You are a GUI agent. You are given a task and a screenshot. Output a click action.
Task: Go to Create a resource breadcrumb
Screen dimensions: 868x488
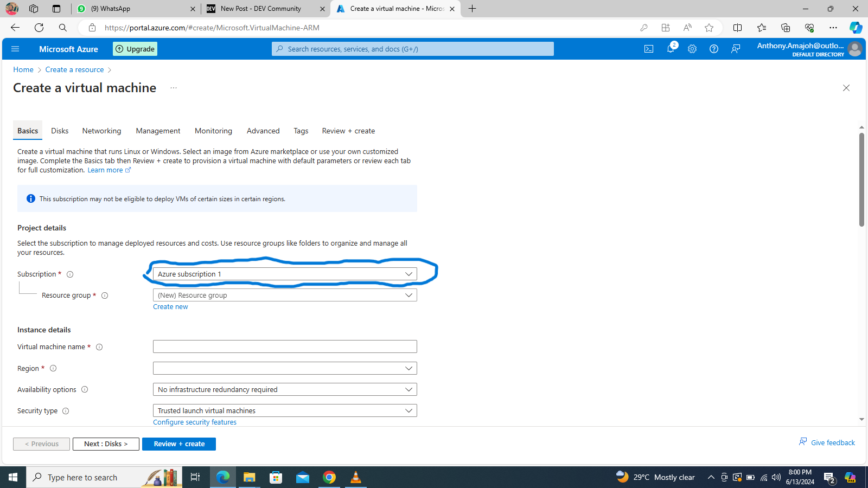[x=74, y=69]
